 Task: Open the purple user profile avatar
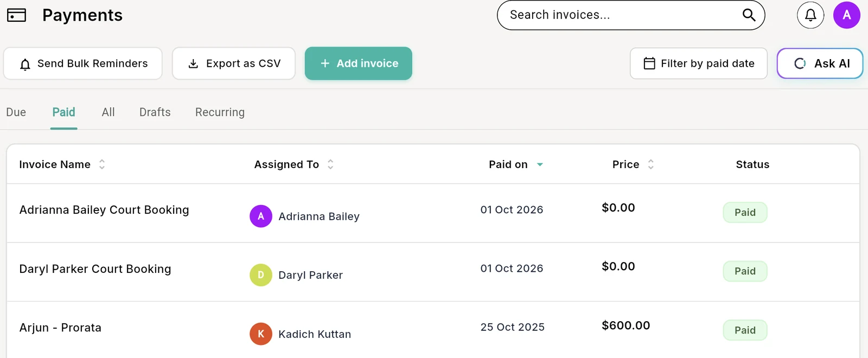tap(847, 15)
